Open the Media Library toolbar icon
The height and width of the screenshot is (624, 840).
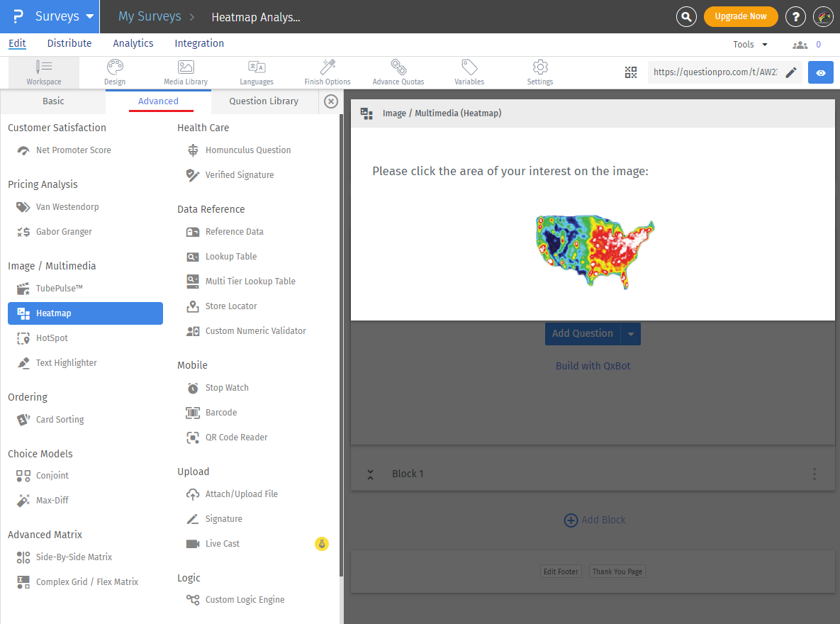185,71
